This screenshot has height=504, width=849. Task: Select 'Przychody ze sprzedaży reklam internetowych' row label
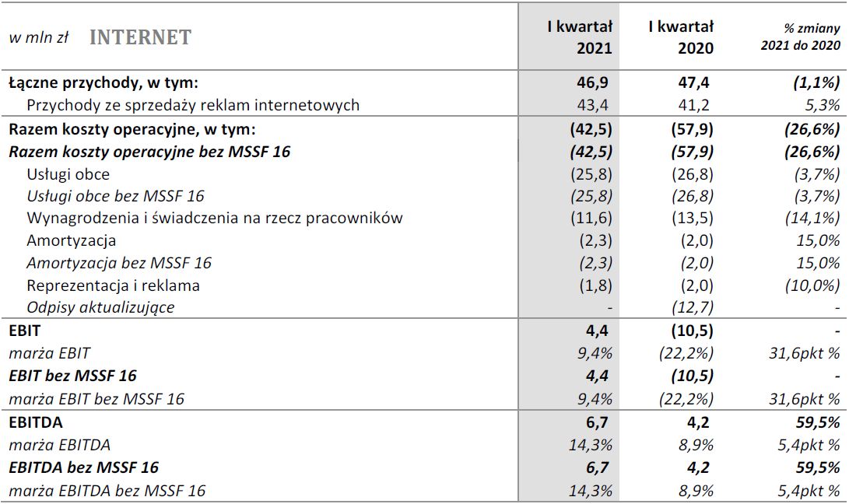click(193, 105)
